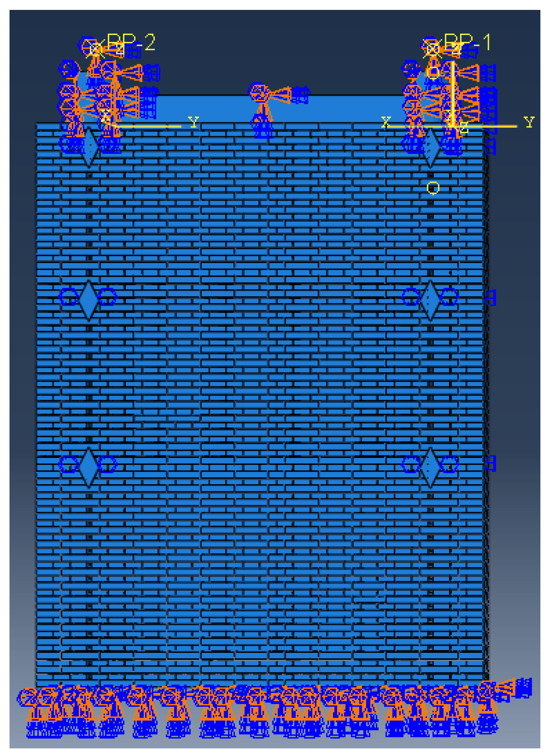Image resolution: width=548 pixels, height=756 pixels.
Task: Click the RP-1 reference point label
Action: (x=467, y=42)
